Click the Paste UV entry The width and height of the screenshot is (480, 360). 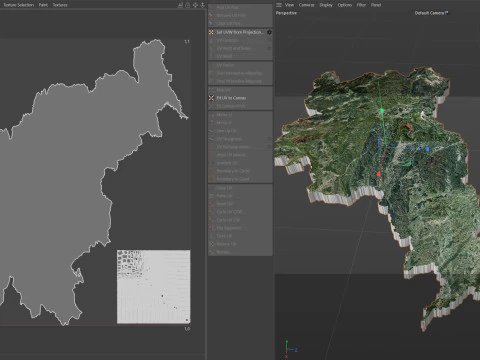tap(240, 196)
